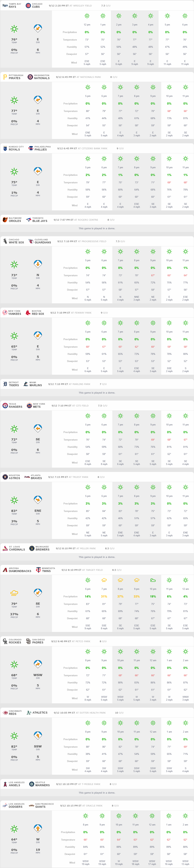194x868 pixels.
Task: Click the St. Louis Cardinals logo
Action: click(x=5, y=549)
